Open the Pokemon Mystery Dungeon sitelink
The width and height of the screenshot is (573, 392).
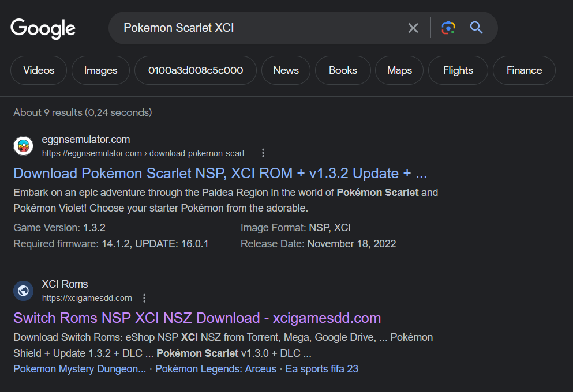click(x=80, y=369)
